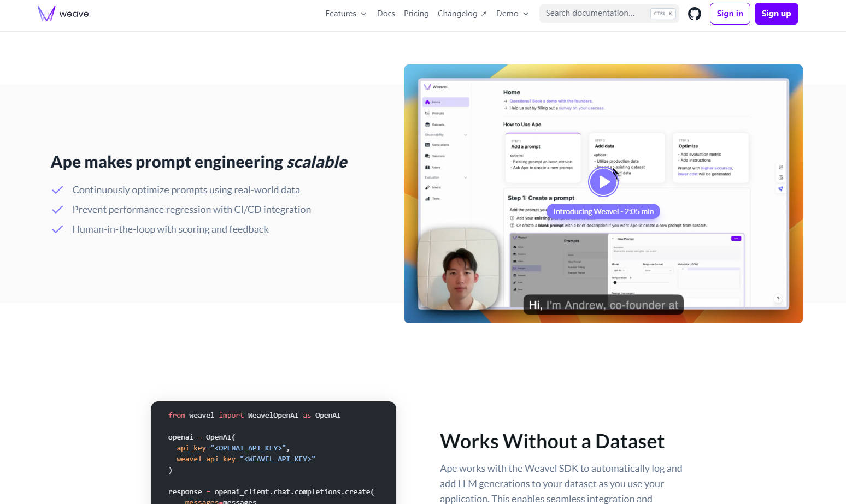Click 'Prevent performance regression with CI/CD integration' text

(191, 210)
